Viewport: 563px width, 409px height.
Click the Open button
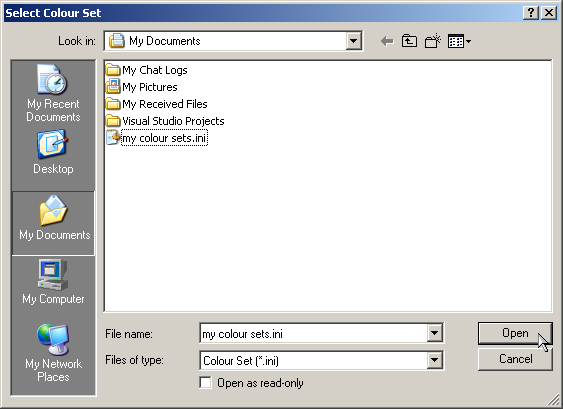pos(515,333)
